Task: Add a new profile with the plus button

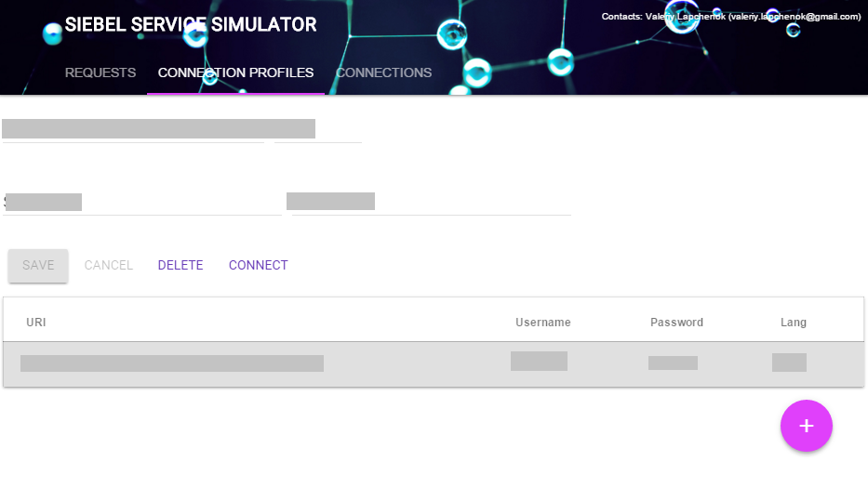Action: 806,426
